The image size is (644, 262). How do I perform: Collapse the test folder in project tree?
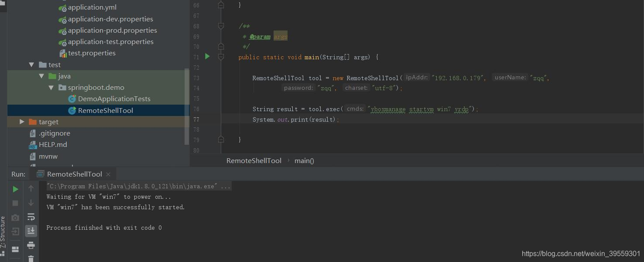tap(31, 65)
